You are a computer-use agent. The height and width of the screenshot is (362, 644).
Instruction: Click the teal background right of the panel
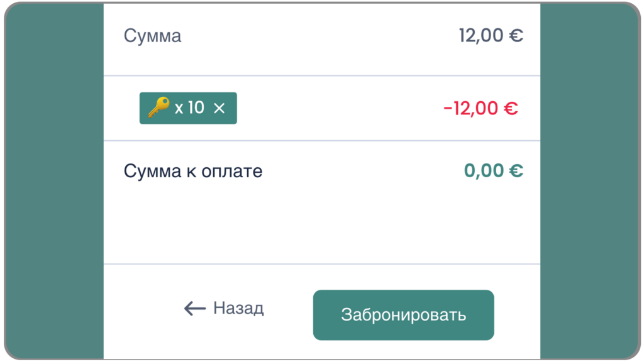coord(590,181)
